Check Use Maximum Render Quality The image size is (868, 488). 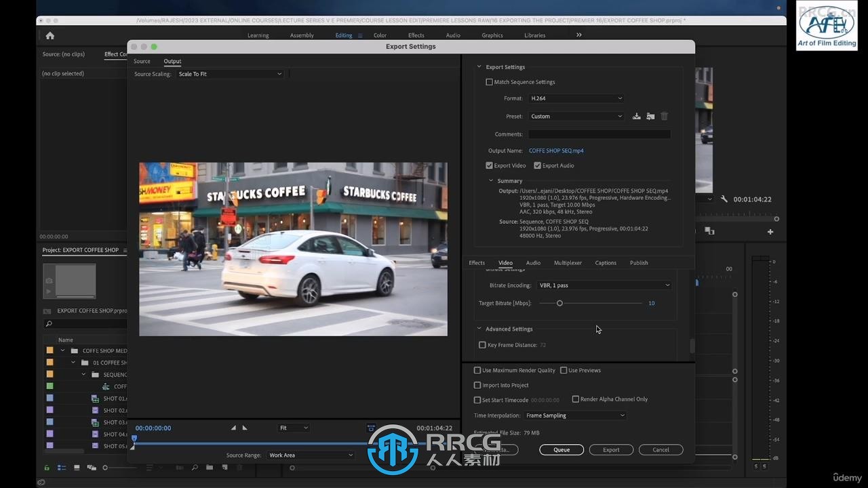pos(477,370)
